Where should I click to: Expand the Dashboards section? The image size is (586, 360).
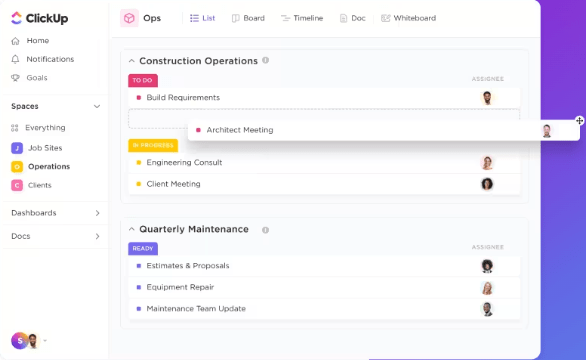[98, 213]
